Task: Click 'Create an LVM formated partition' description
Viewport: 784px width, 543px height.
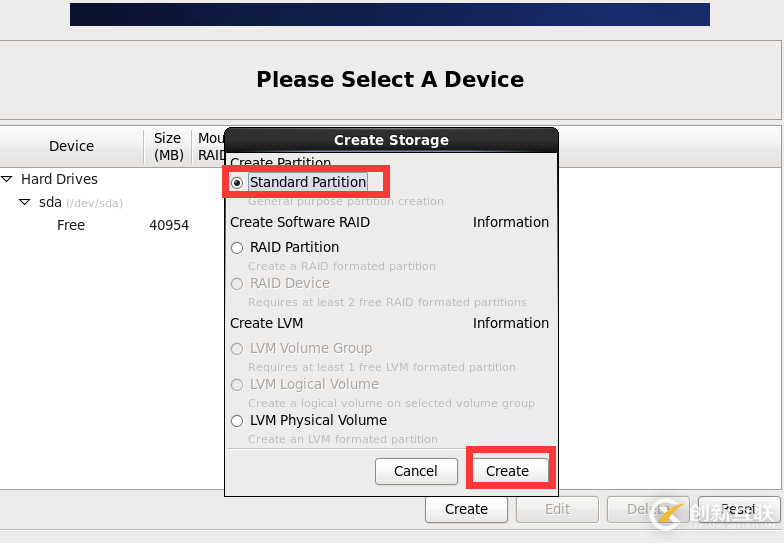Action: [x=343, y=439]
